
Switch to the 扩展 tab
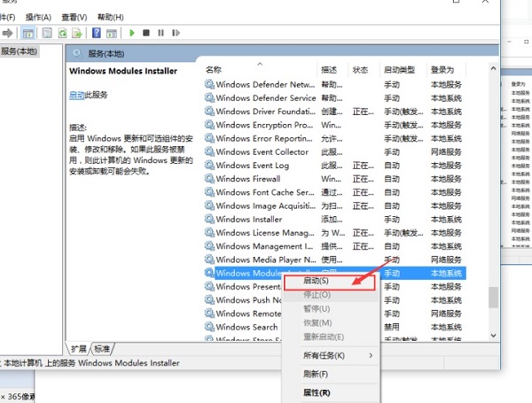point(78,349)
